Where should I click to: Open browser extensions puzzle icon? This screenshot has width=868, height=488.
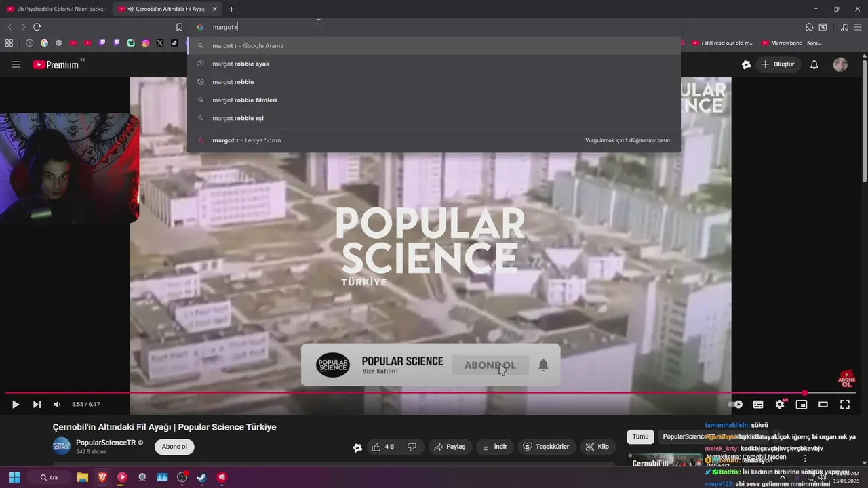tap(809, 27)
